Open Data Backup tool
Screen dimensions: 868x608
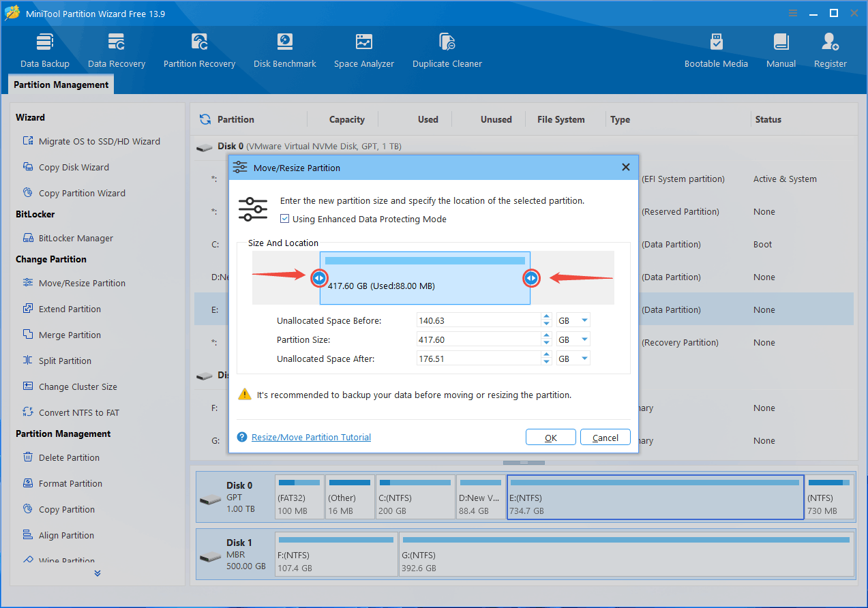45,50
